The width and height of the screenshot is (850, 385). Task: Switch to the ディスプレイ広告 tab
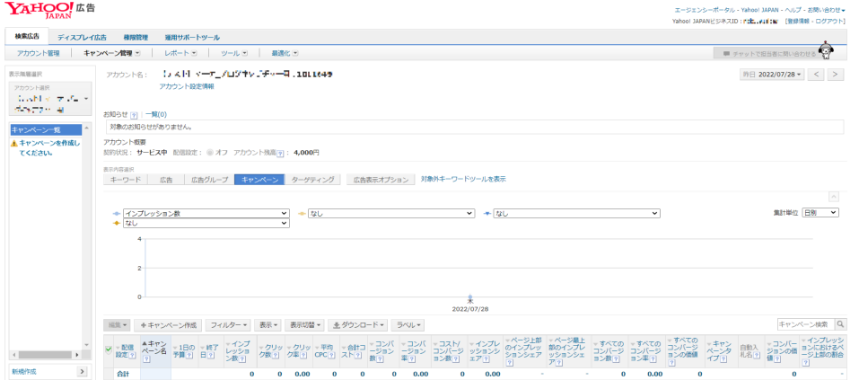82,37
